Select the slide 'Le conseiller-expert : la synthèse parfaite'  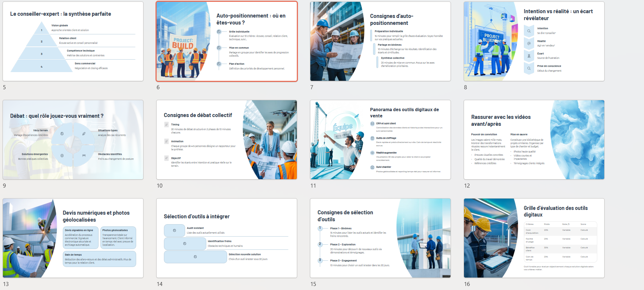pos(73,41)
